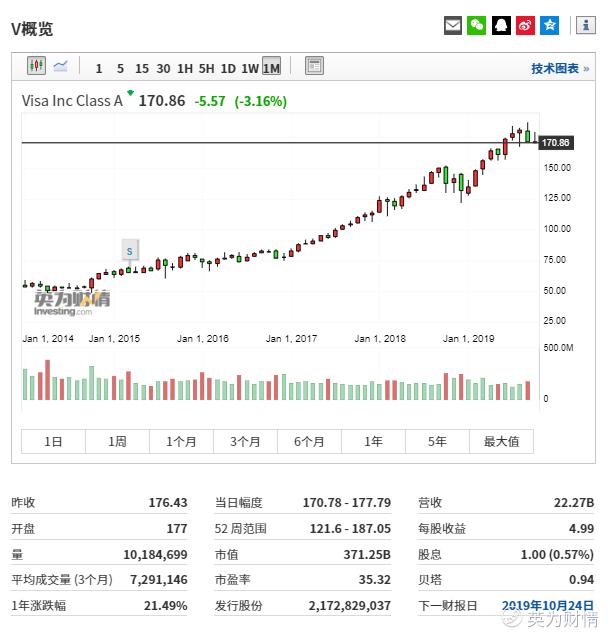
Task: Select the 1D interval
Action: [x=228, y=68]
